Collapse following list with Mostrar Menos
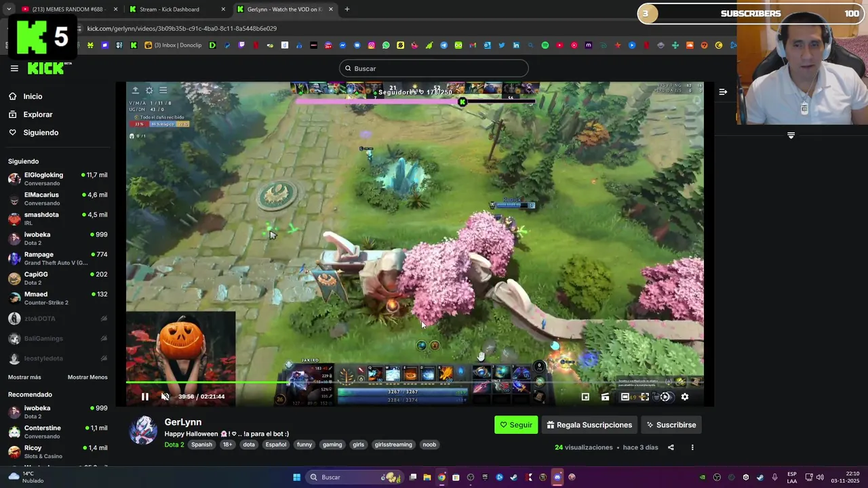This screenshot has height=488, width=868. 87,377
